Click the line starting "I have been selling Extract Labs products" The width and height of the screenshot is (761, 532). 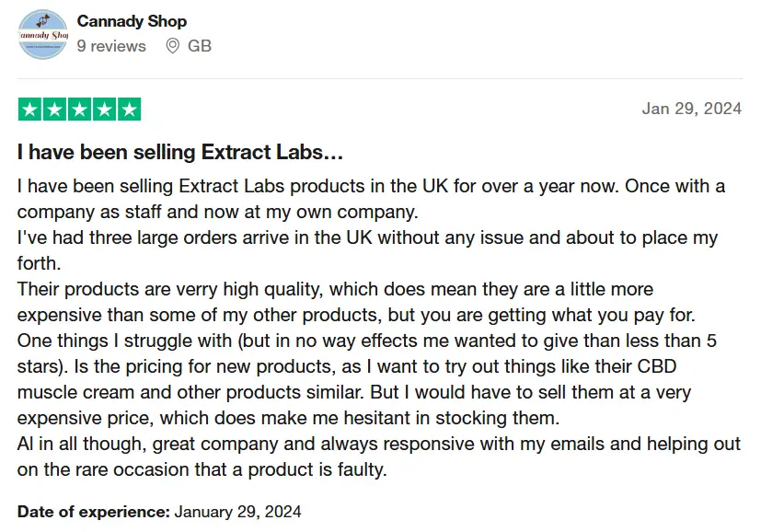(371, 187)
